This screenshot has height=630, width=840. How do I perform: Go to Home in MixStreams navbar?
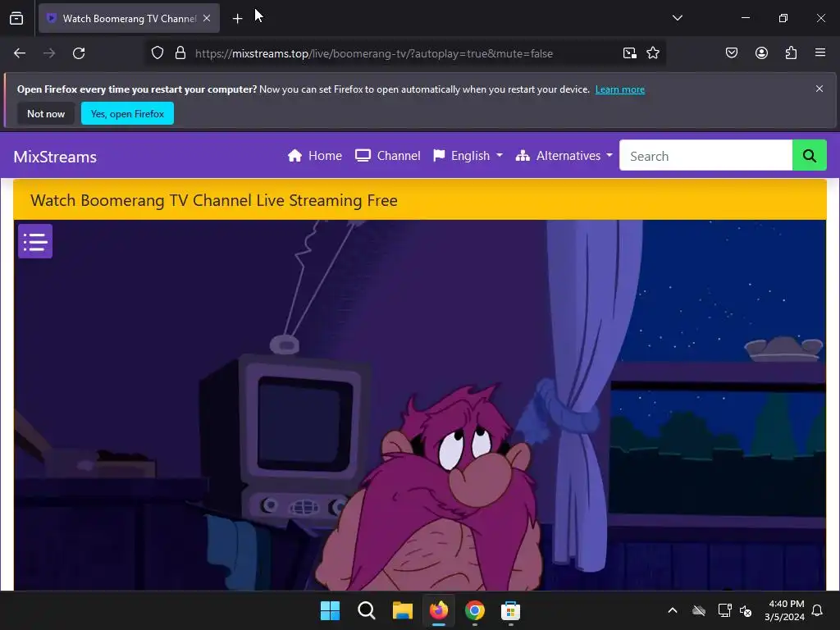pos(315,156)
